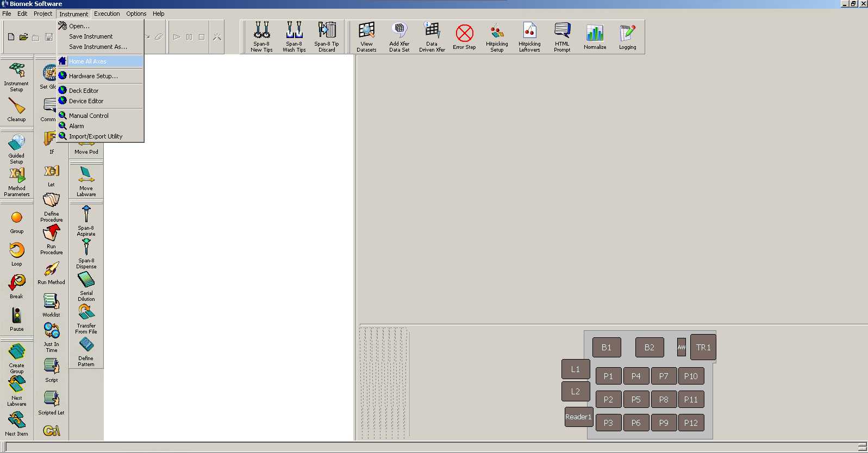This screenshot has width=868, height=453.
Task: Click Span-8 Aspirate icon
Action: point(86,222)
